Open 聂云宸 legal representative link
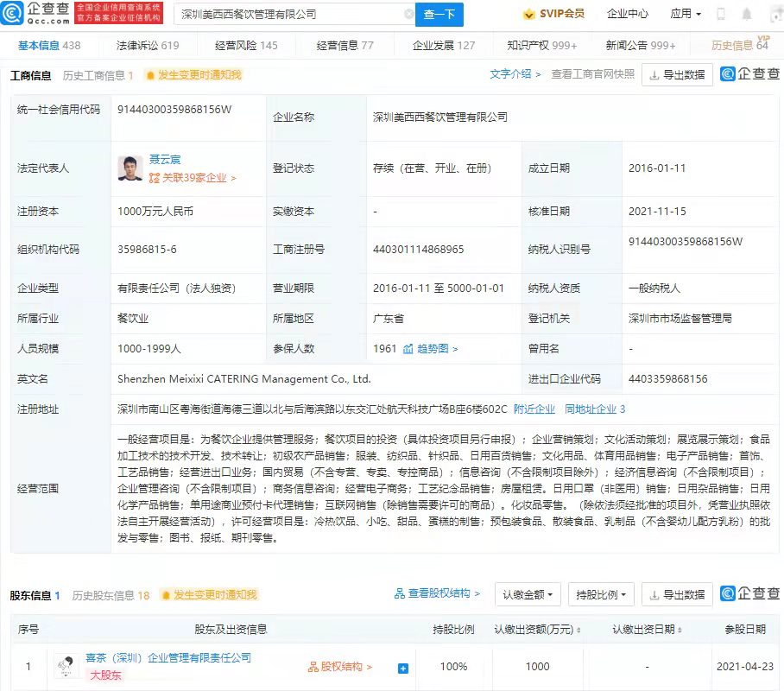The width and height of the screenshot is (784, 691). 165,159
